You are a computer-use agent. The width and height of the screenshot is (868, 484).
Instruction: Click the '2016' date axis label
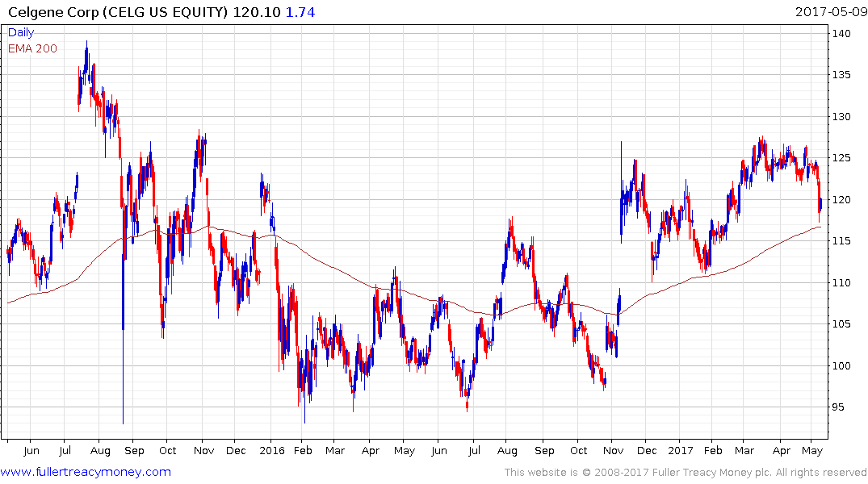click(272, 450)
